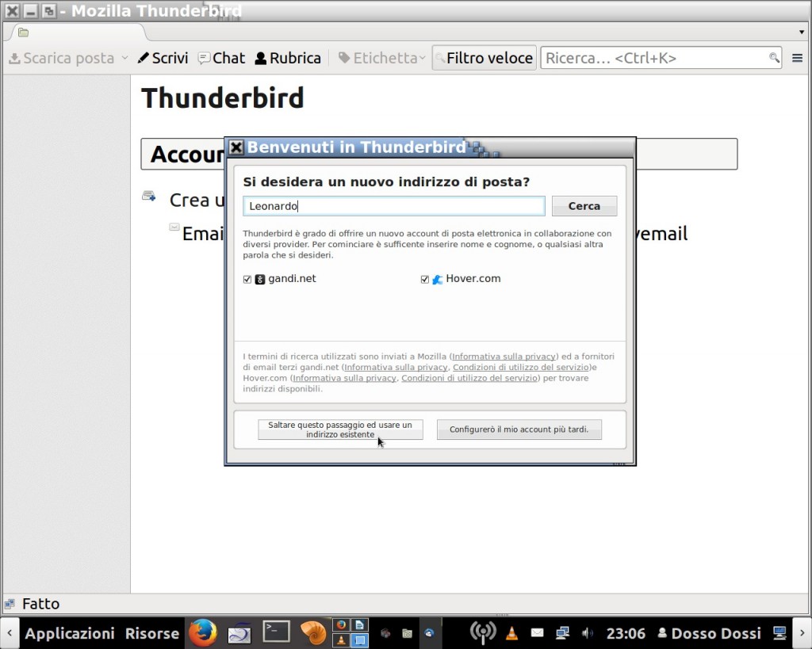Open gandi.net Condizioni di utilizzo link
812x649 pixels.
click(x=522, y=368)
